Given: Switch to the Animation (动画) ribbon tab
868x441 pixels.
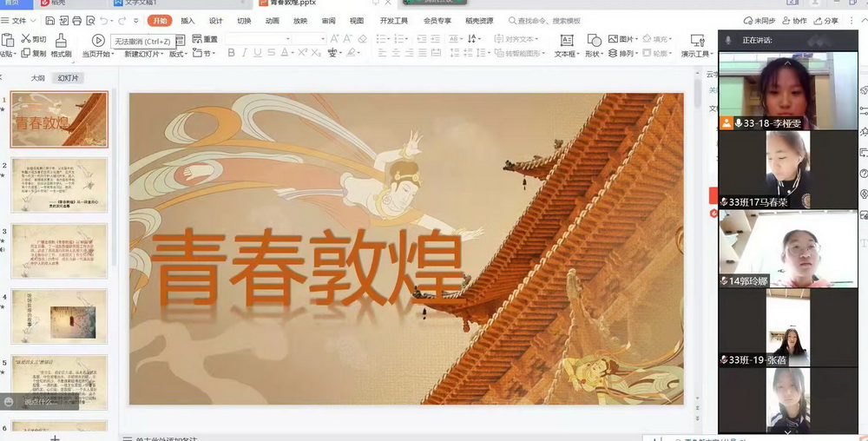Looking at the screenshot, I should [x=272, y=21].
